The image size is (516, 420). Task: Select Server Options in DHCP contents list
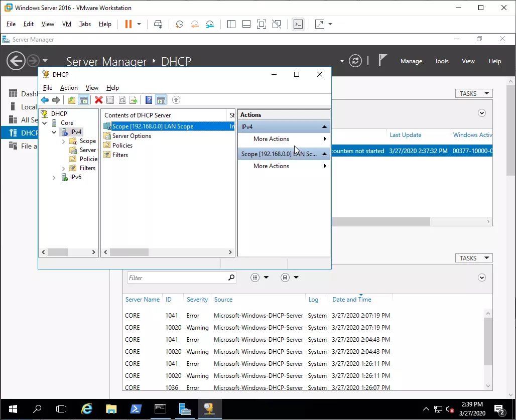132,136
